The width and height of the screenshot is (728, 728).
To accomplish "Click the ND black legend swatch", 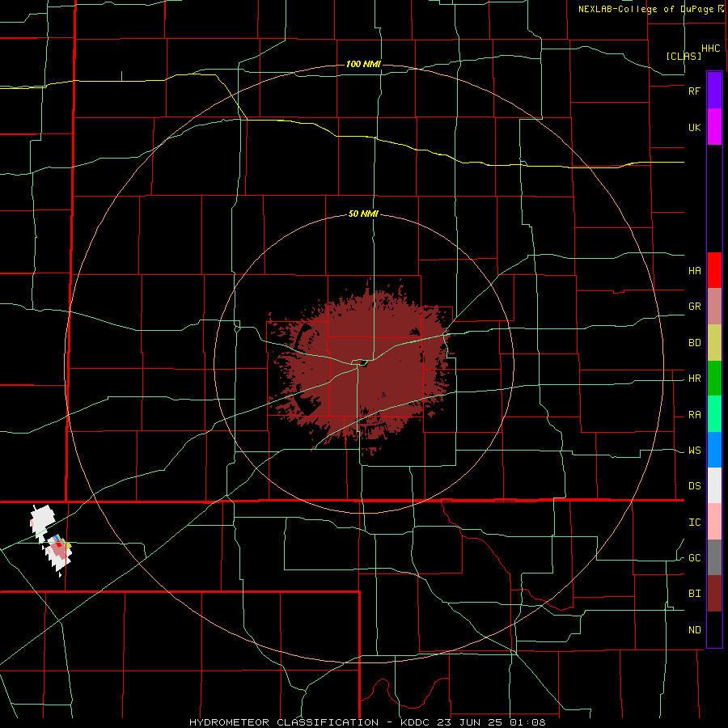I will [714, 629].
